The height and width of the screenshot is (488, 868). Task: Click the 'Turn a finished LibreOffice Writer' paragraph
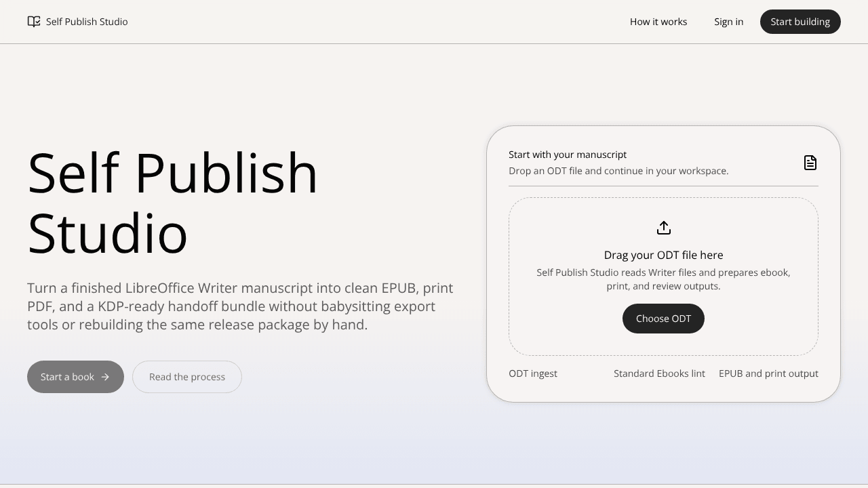click(241, 306)
